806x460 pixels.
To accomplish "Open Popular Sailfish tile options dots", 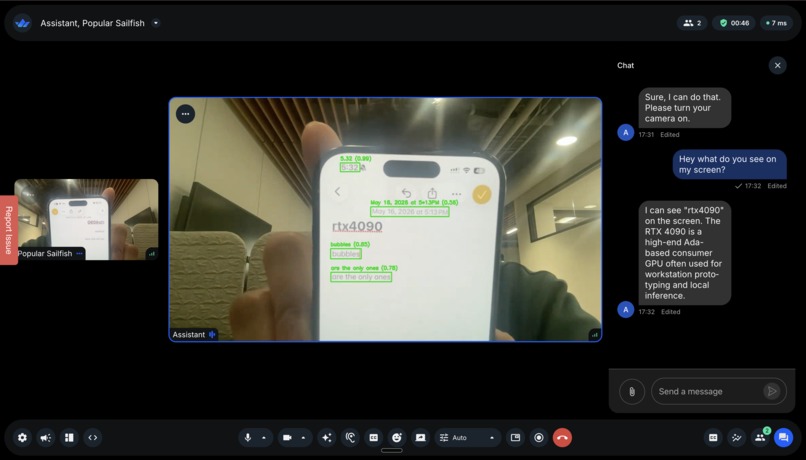I will (79, 253).
